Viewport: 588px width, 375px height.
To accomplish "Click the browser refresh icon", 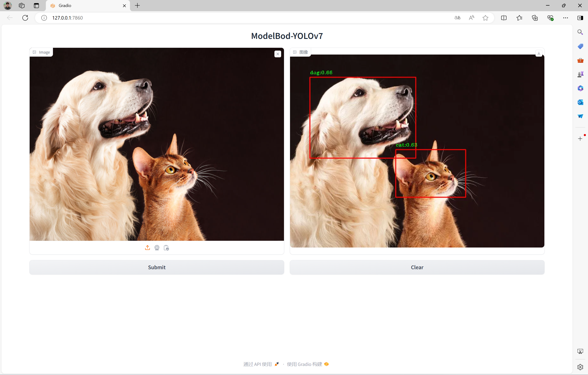I will coord(25,18).
